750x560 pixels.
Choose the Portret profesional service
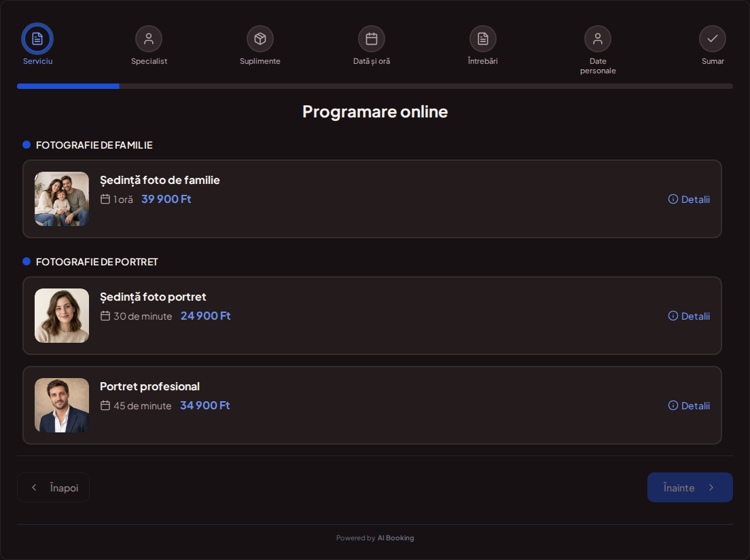(x=372, y=405)
